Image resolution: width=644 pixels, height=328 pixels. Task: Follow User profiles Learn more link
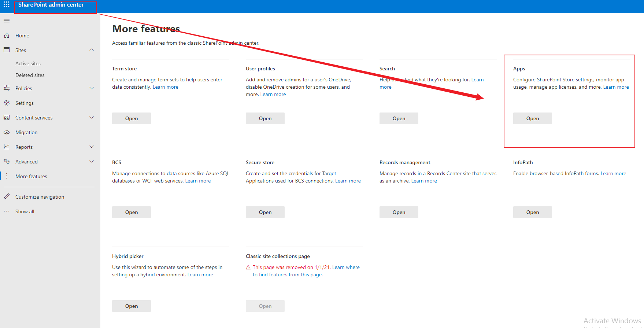tap(273, 94)
